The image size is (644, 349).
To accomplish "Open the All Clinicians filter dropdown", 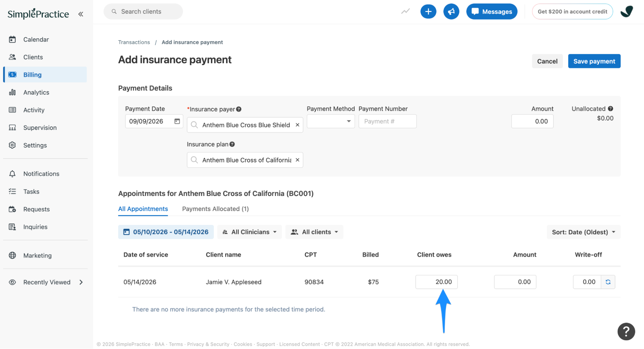I will tap(249, 232).
